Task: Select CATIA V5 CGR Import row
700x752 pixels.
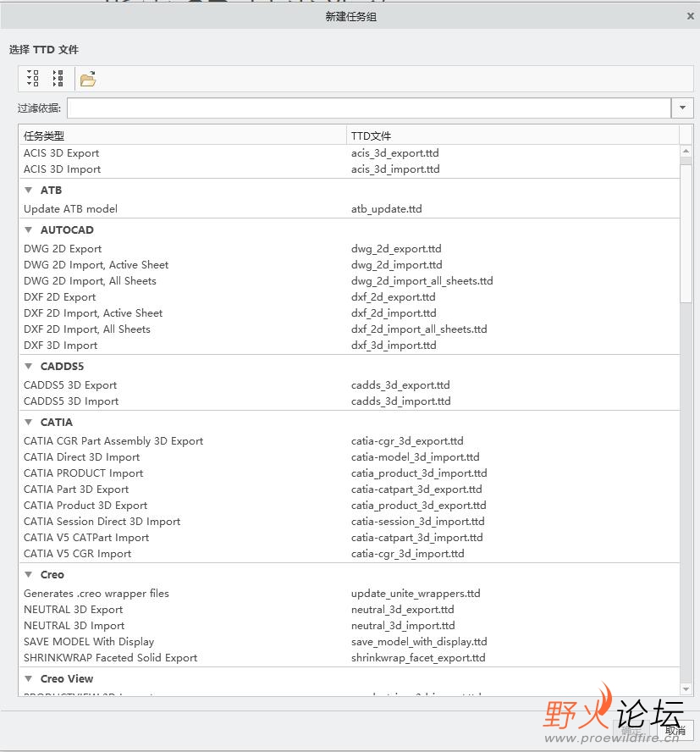Action: point(349,554)
